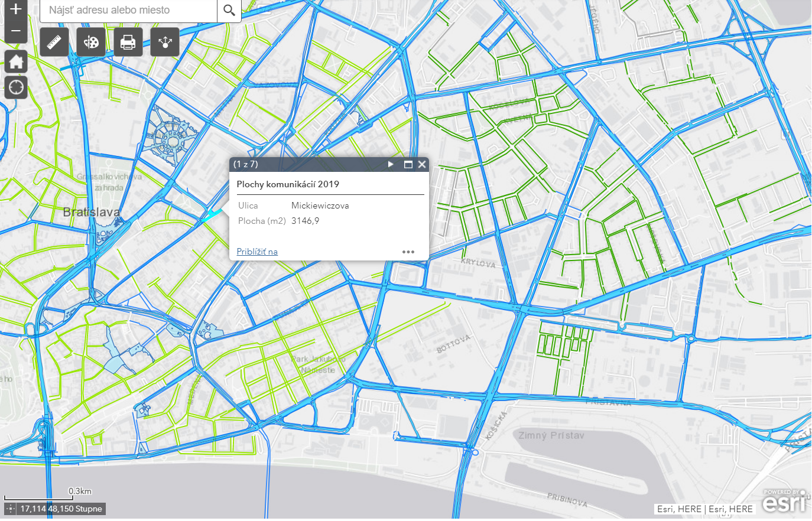
Task: Zoom out with the minus button
Action: [16, 31]
